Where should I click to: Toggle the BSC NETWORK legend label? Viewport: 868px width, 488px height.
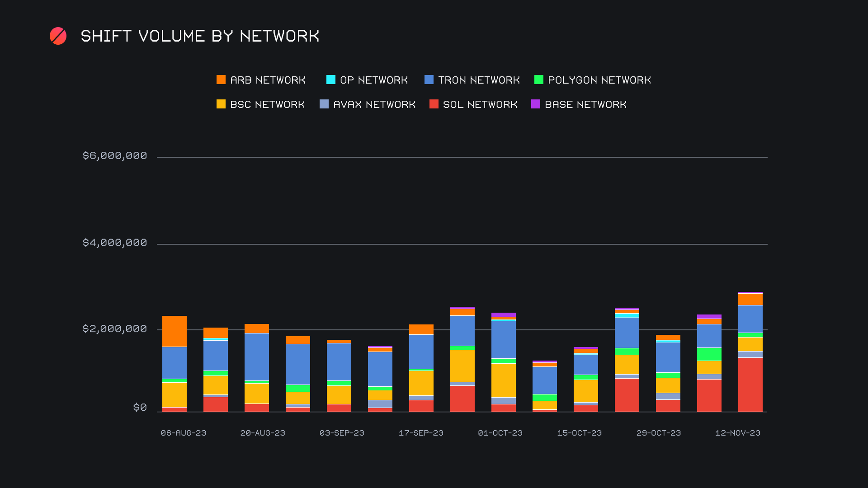click(267, 104)
